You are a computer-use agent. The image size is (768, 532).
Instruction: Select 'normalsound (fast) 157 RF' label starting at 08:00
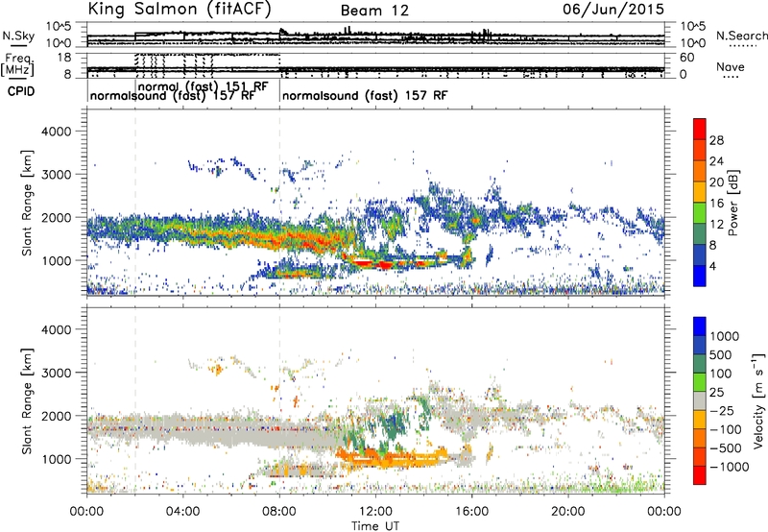365,95
